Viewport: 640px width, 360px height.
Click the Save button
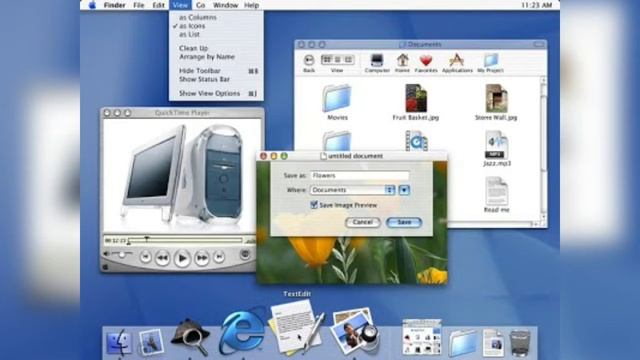[404, 222]
